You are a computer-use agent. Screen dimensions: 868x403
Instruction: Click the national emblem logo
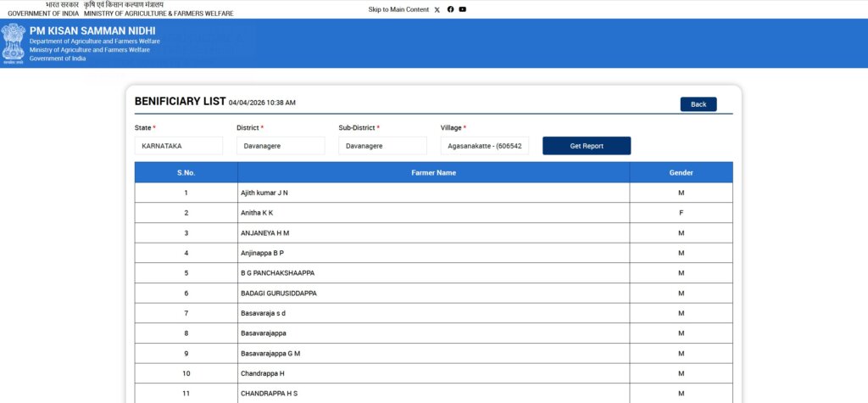click(x=14, y=43)
